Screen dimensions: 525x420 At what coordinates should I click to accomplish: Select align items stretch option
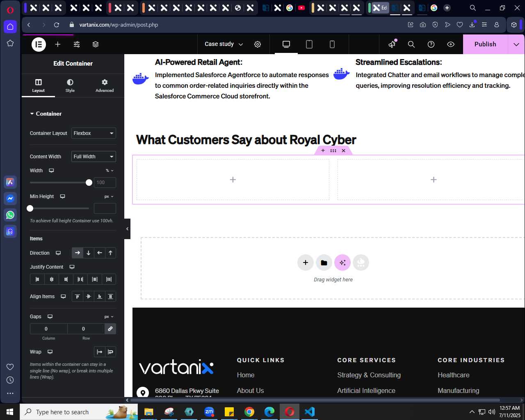click(110, 297)
